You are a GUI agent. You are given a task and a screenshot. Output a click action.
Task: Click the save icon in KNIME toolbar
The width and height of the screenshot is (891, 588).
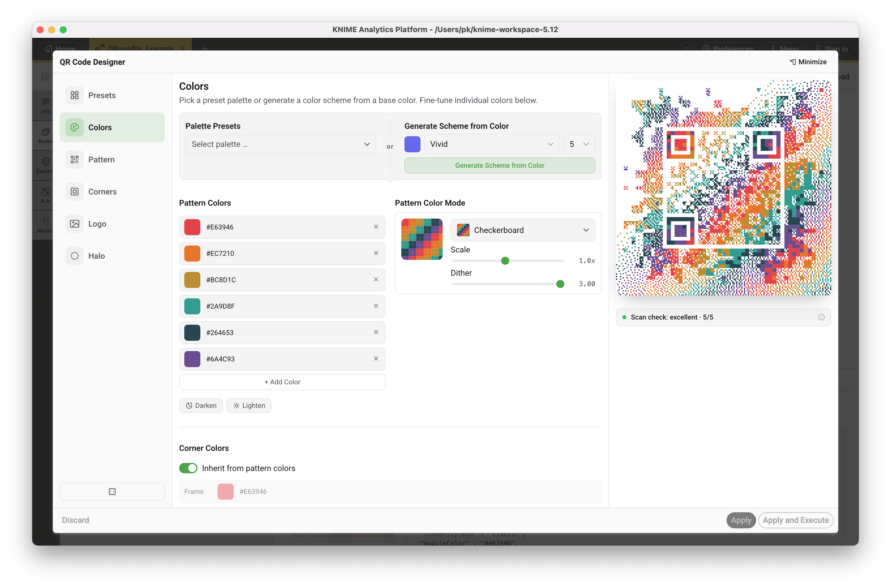[x=45, y=77]
